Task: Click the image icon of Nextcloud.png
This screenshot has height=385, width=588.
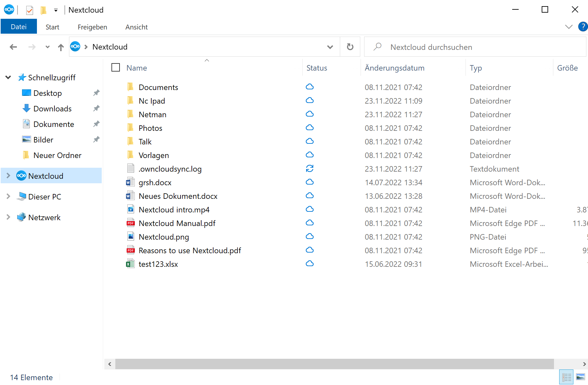Action: [x=131, y=236]
